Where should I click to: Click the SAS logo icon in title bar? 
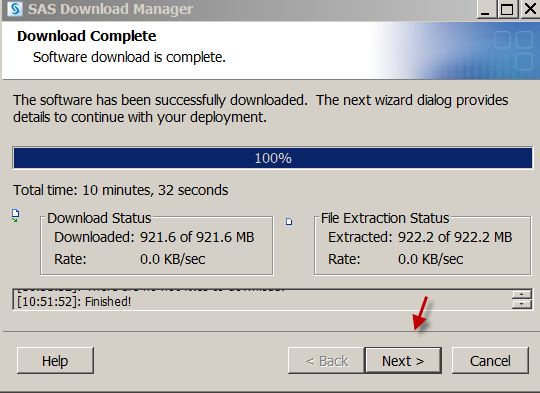15,9
